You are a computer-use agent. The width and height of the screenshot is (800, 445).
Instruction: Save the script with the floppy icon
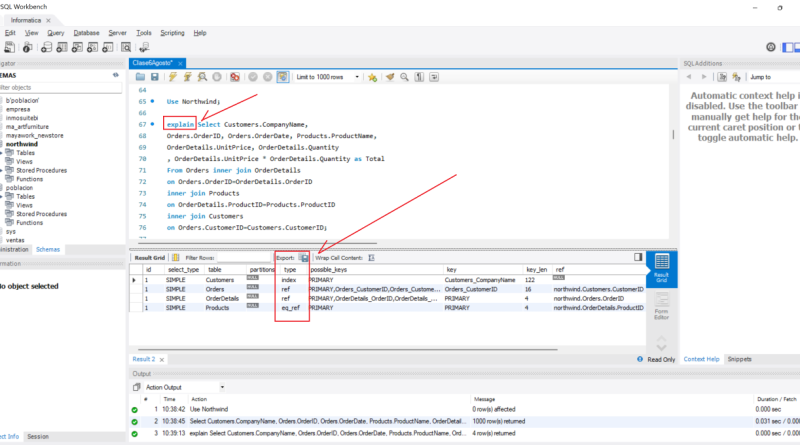coord(155,77)
